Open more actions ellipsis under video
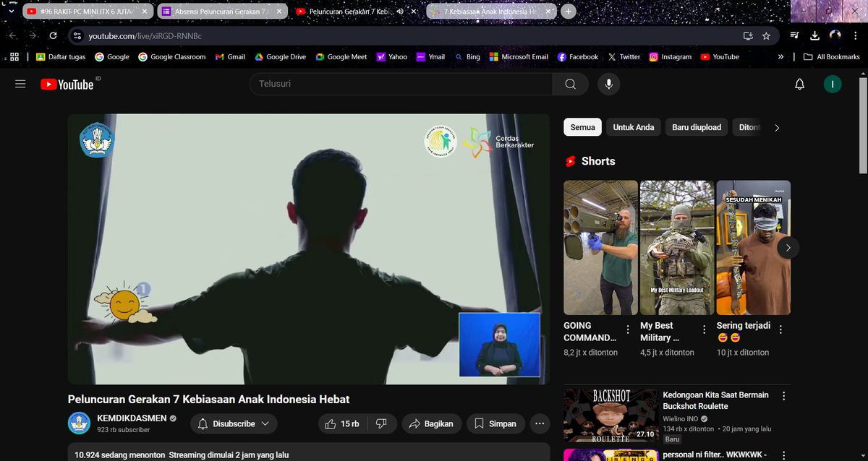Screen dimensions: 868x461 tap(540, 423)
